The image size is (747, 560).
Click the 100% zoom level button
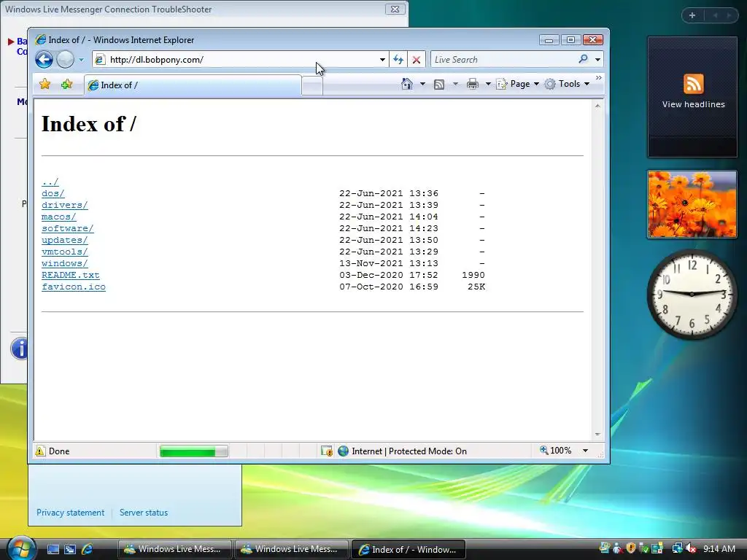(555, 451)
